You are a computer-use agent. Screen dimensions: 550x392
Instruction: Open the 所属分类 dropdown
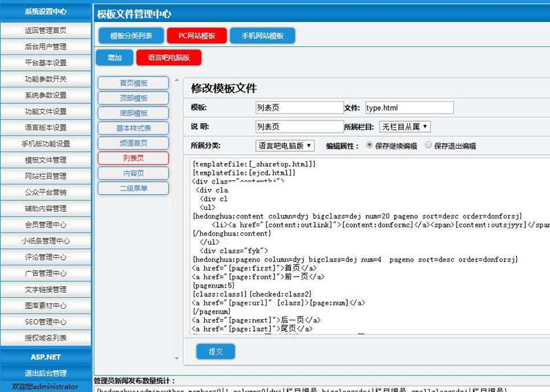pos(285,145)
